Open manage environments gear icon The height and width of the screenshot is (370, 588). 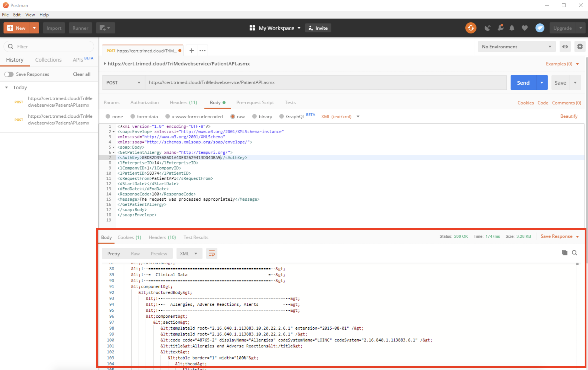coord(580,47)
